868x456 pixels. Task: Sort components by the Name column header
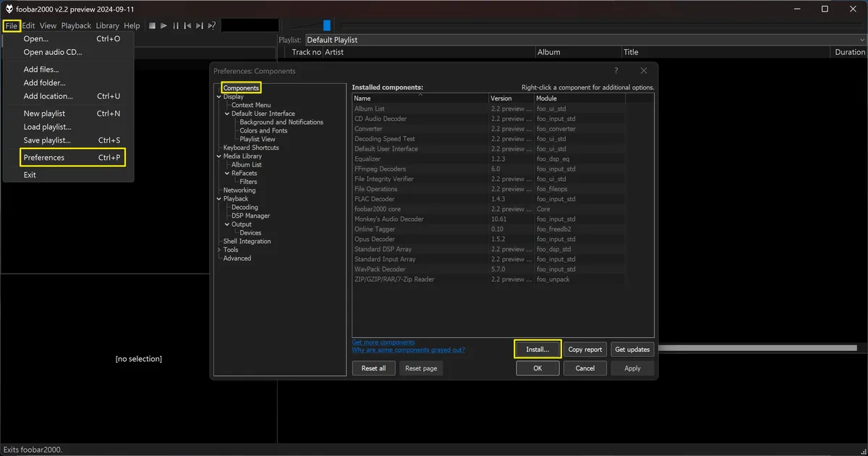pyautogui.click(x=420, y=98)
